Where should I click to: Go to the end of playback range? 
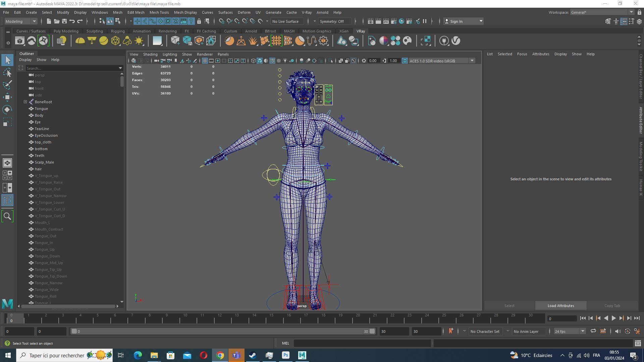[637, 318]
